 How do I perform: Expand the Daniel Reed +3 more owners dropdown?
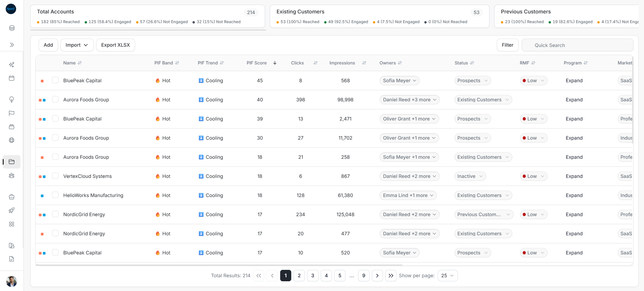(410, 100)
